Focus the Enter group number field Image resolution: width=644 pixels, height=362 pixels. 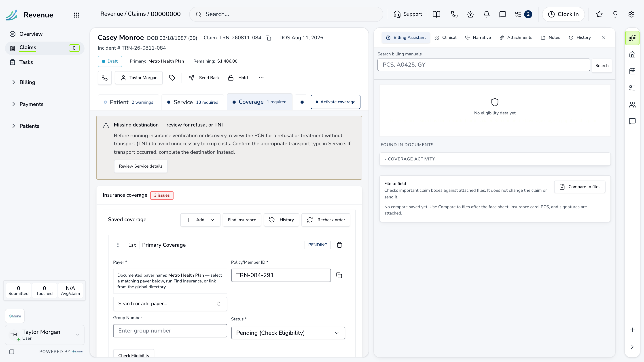pos(170,330)
